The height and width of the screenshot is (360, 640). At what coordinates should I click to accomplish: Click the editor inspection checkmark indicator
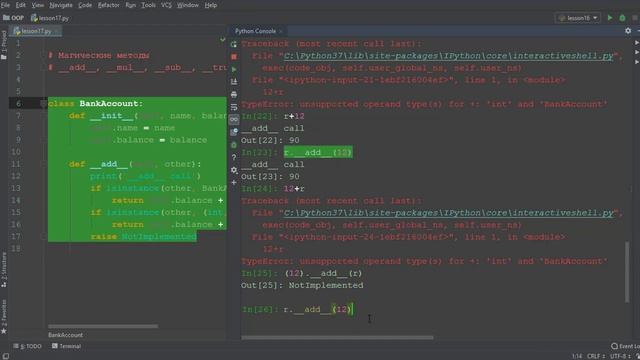click(222, 40)
